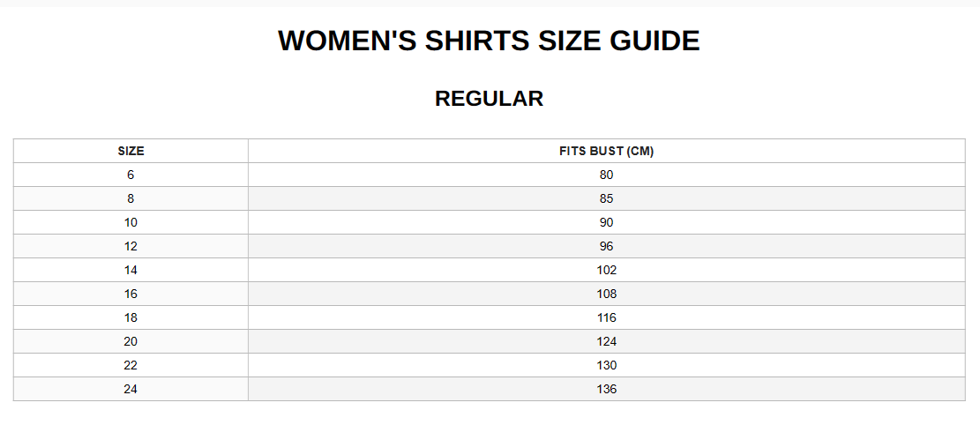Select the size 16 cell
The height and width of the screenshot is (425, 980).
coord(131,294)
